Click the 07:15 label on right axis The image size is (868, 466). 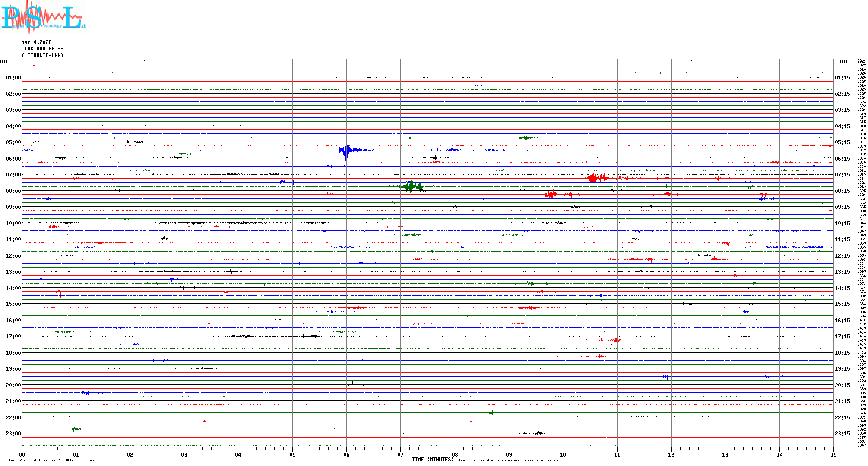[842, 175]
